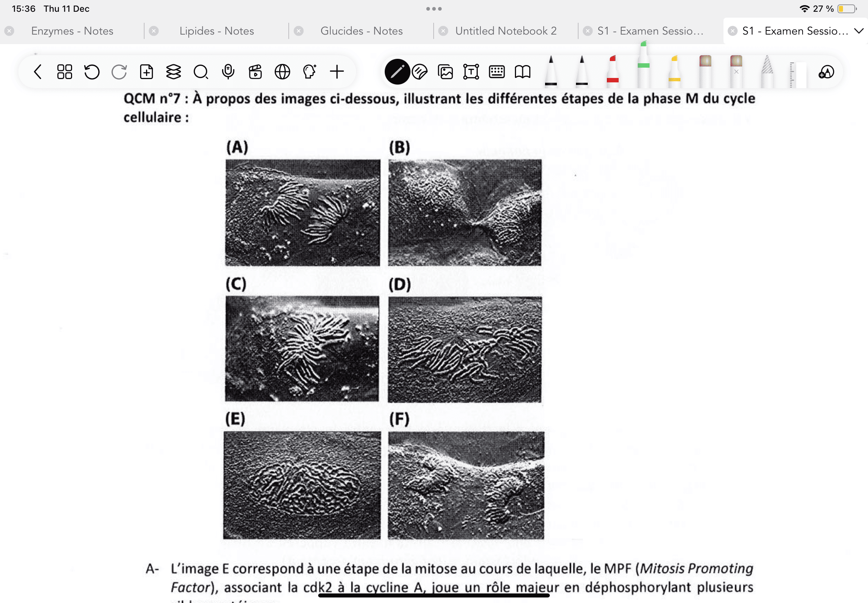The width and height of the screenshot is (868, 603).
Task: Toggle the keyboard input mode
Action: pyautogui.click(x=497, y=71)
